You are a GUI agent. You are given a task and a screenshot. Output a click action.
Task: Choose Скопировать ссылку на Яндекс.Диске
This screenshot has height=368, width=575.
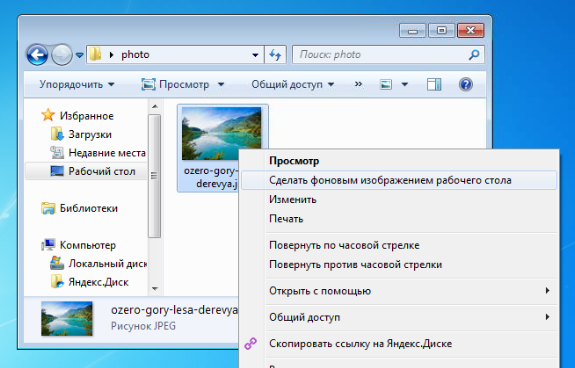(x=360, y=344)
